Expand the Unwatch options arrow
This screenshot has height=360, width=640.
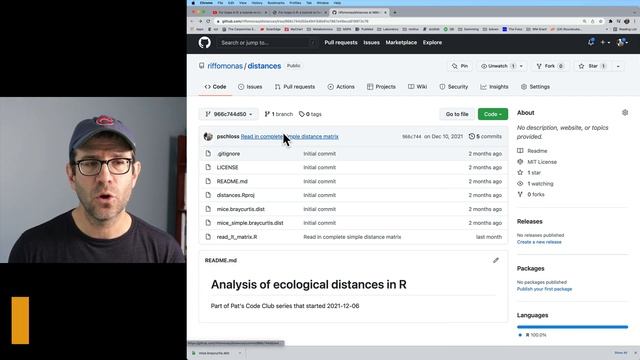tap(521, 66)
